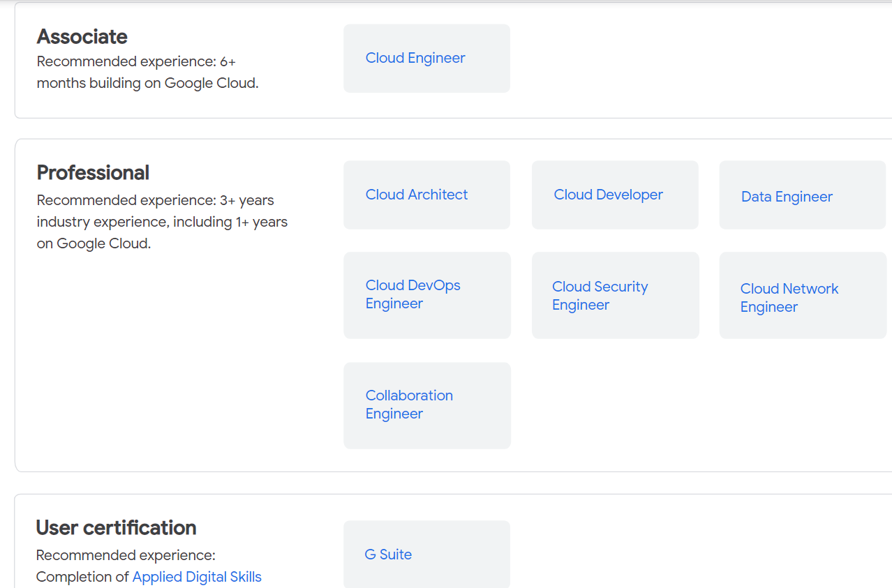Open Applied Digital Skills training resource
892x588 pixels.
point(197,577)
